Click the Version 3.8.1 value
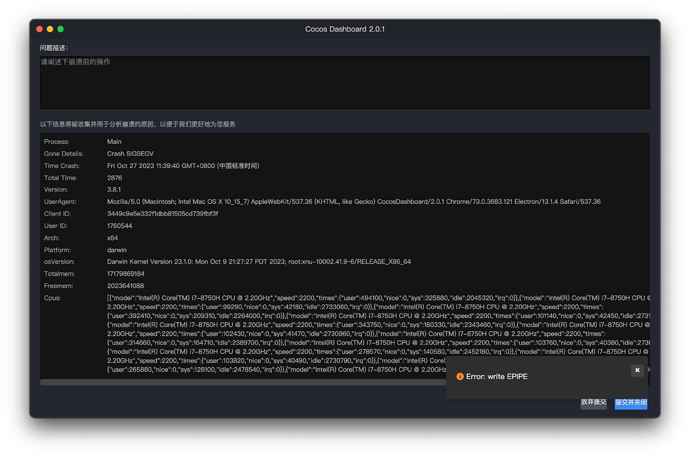This screenshot has width=690, height=457. tap(115, 189)
